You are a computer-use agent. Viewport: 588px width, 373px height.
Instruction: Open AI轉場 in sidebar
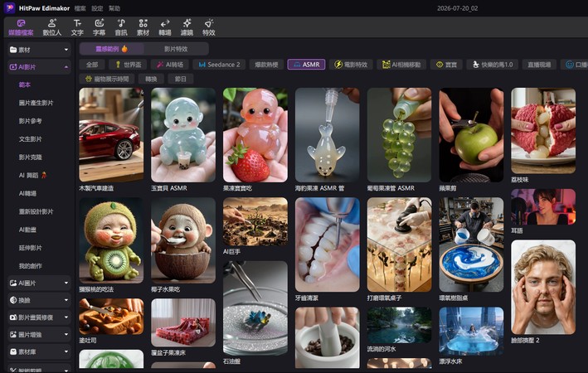click(x=27, y=193)
